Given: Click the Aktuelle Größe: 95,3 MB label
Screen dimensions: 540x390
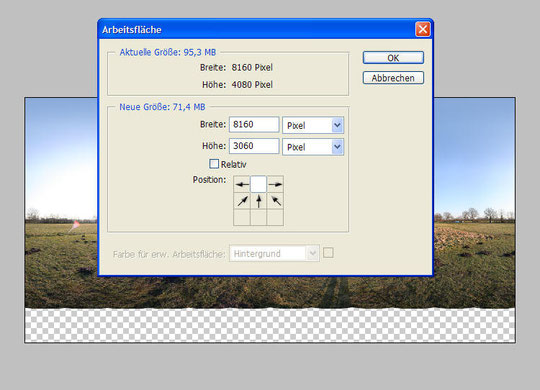Looking at the screenshot, I should 168,52.
